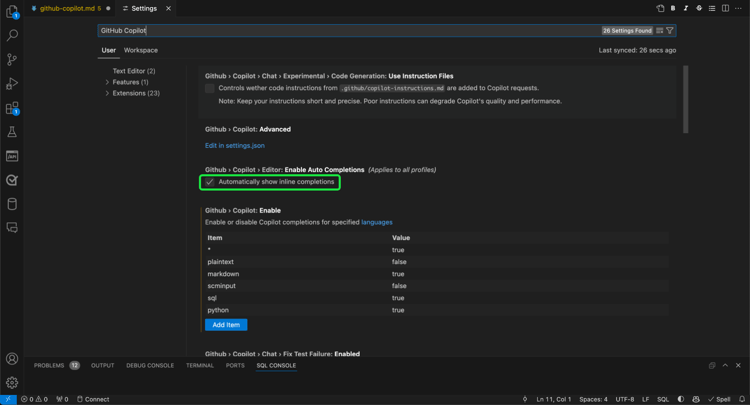750x405 pixels.
Task: Open the SQL CONSOLE panel tab
Action: pos(276,365)
